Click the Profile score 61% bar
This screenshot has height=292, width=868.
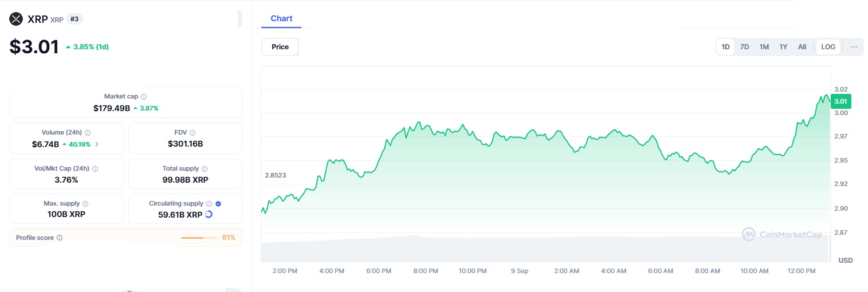click(199, 238)
